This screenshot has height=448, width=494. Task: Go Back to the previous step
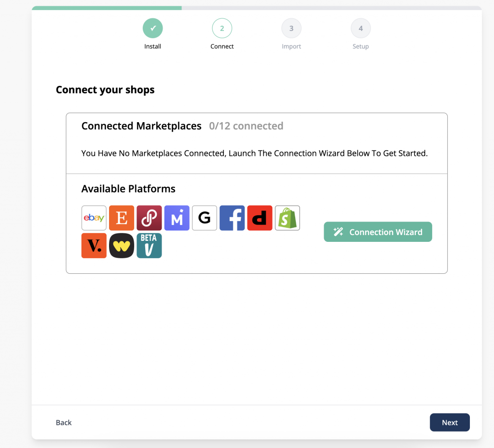tap(64, 422)
